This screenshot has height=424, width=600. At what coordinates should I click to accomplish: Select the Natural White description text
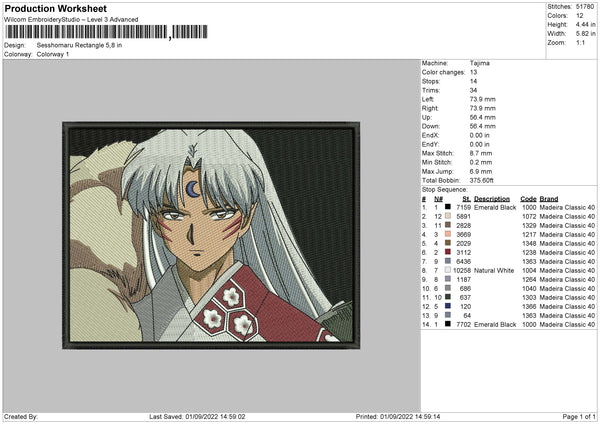[x=494, y=270]
